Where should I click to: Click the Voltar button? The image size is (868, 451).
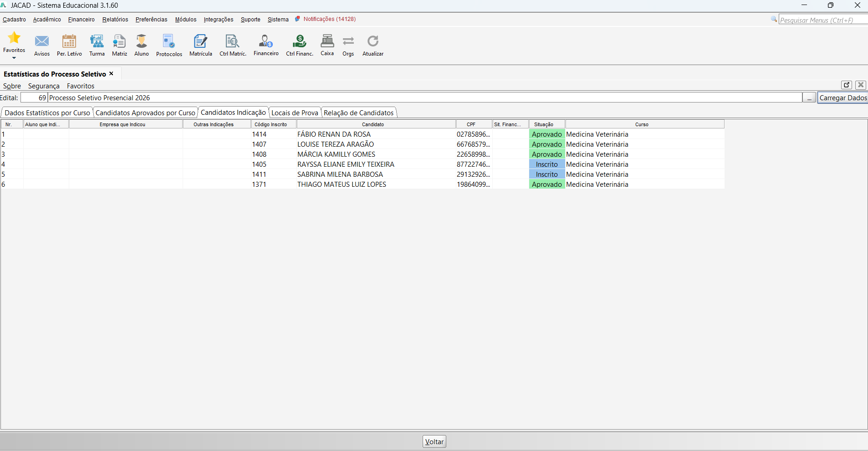[434, 441]
